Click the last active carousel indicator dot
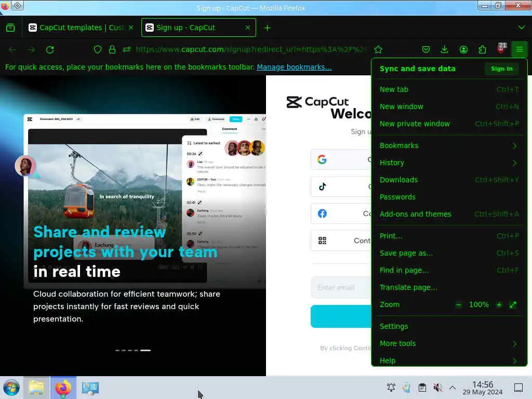 point(145,350)
